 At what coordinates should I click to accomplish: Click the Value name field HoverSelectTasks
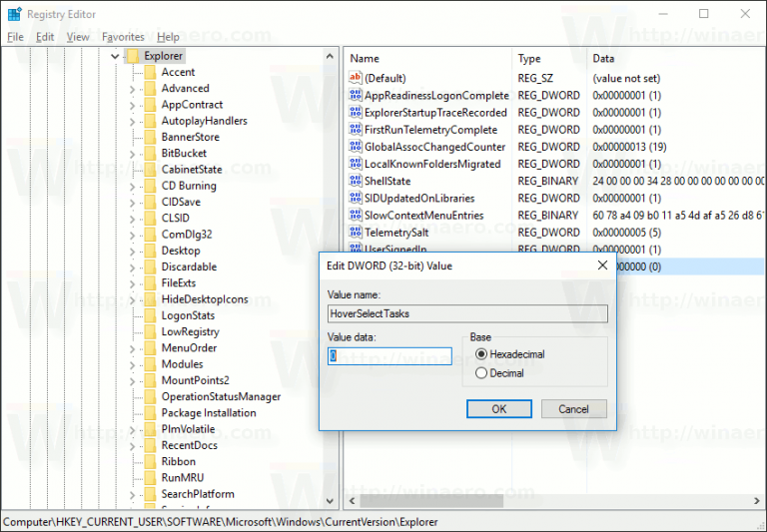click(x=467, y=313)
